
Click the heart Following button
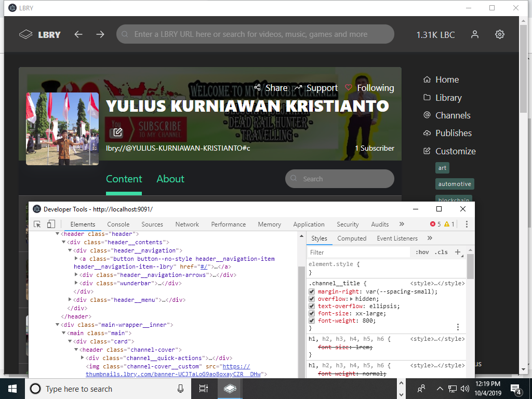369,88
